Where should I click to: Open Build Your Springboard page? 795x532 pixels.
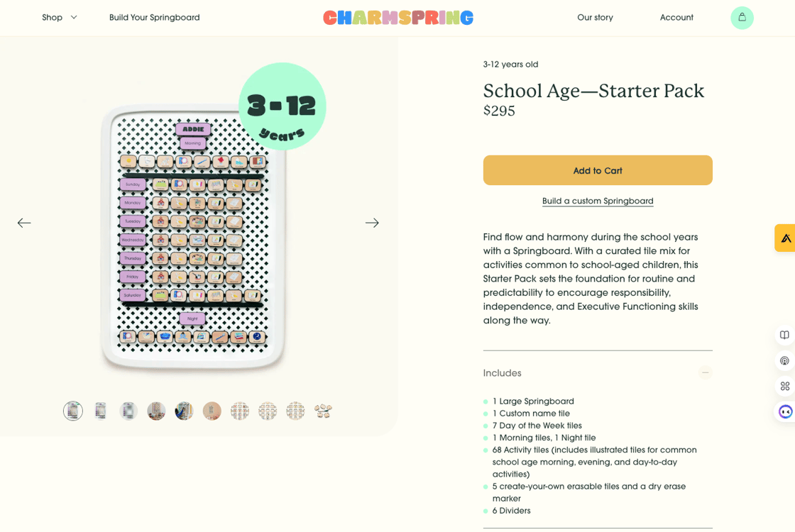(154, 18)
